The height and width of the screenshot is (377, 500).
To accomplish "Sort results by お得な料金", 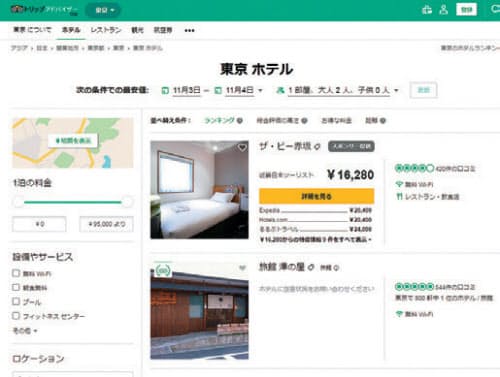I will pyautogui.click(x=336, y=120).
